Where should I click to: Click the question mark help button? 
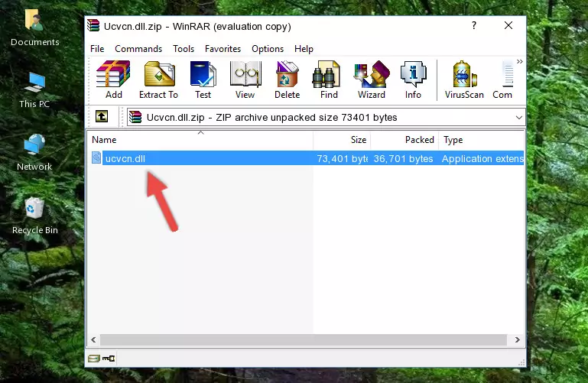pyautogui.click(x=474, y=25)
